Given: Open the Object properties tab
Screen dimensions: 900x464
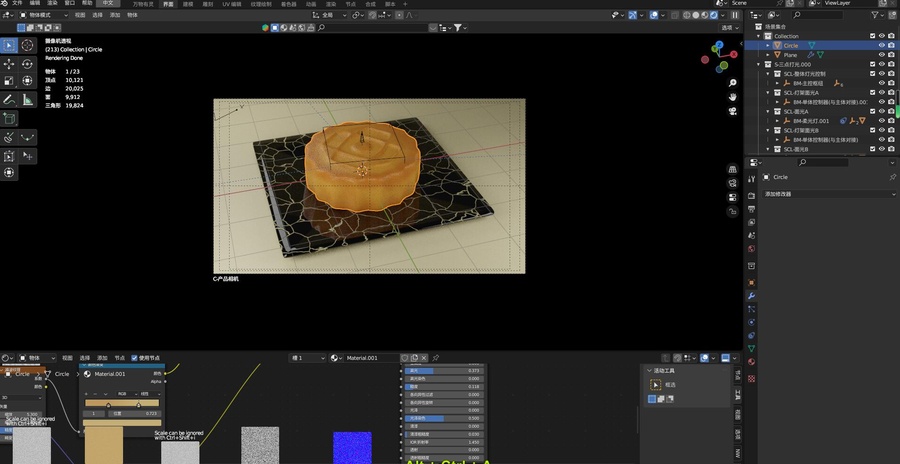Looking at the screenshot, I should [x=751, y=283].
